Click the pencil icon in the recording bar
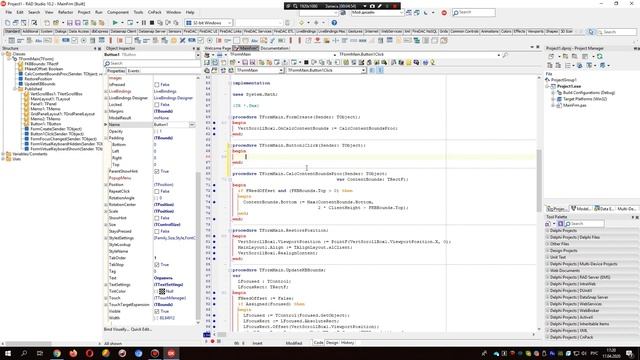The image size is (640, 360). [x=379, y=6]
